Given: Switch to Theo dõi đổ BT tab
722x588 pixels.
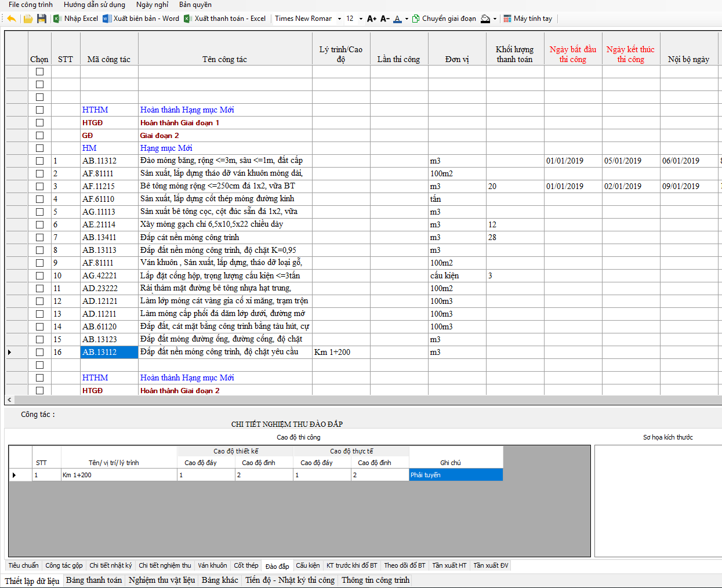Looking at the screenshot, I should (x=404, y=565).
